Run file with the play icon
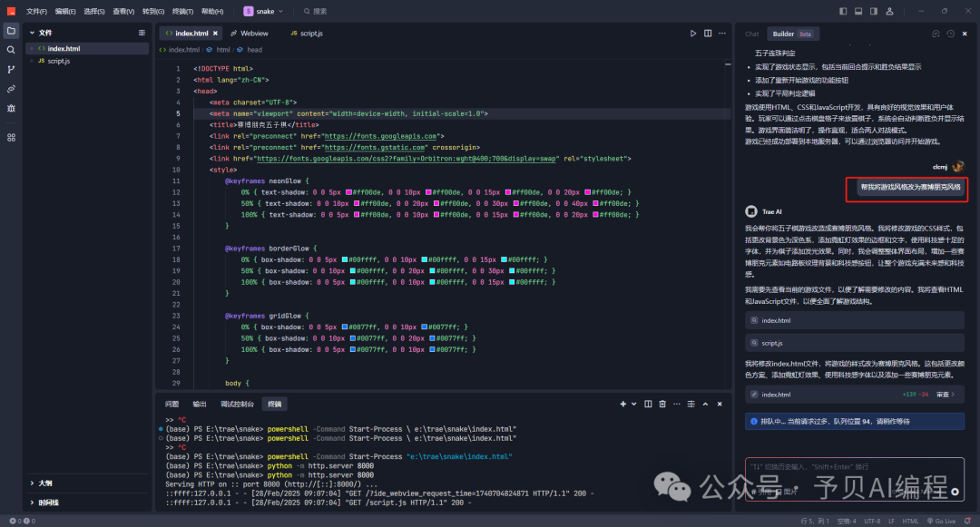The width and height of the screenshot is (980, 527). (x=693, y=34)
